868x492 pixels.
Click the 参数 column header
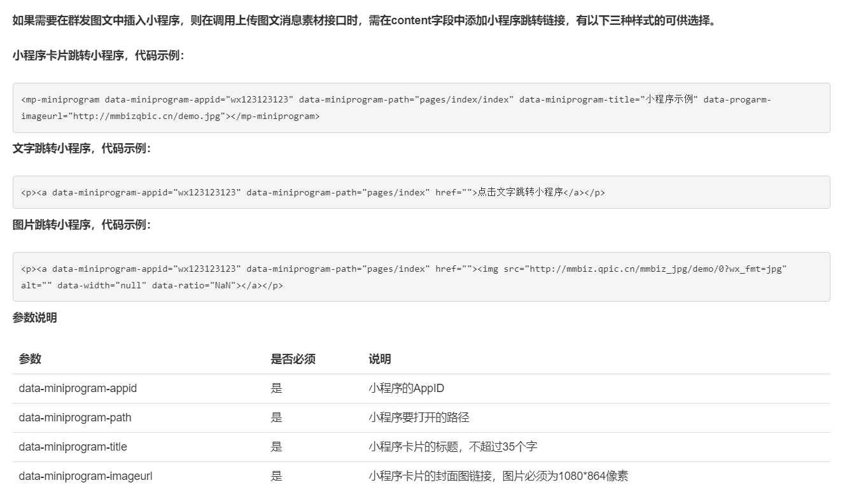[x=30, y=359]
